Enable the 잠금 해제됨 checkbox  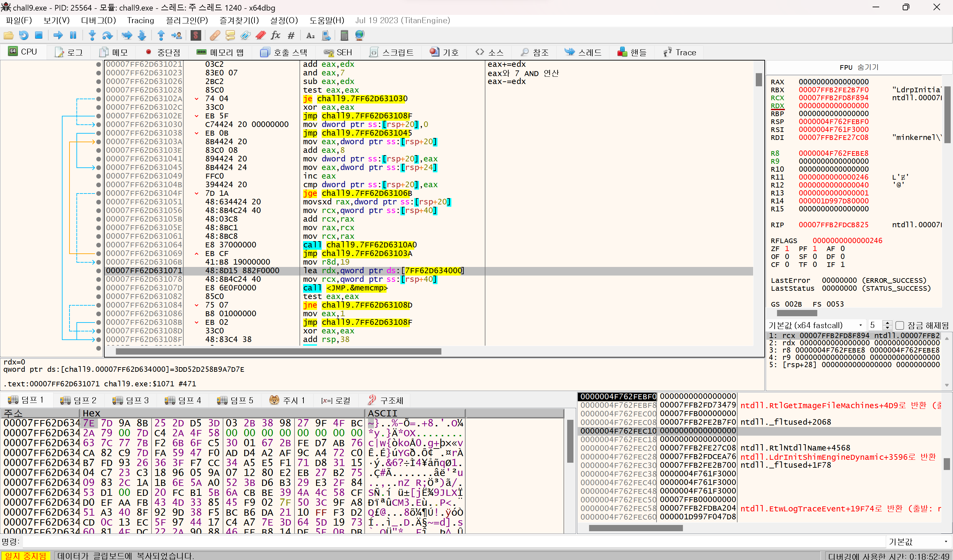tap(900, 325)
